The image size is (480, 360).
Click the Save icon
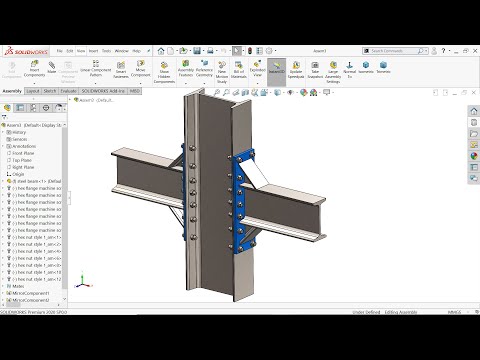click(197, 51)
